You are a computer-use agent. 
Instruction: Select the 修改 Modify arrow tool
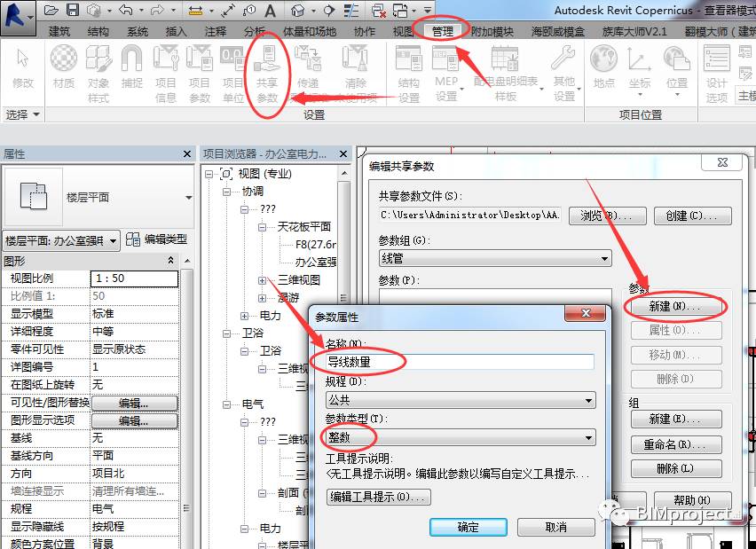pyautogui.click(x=23, y=67)
